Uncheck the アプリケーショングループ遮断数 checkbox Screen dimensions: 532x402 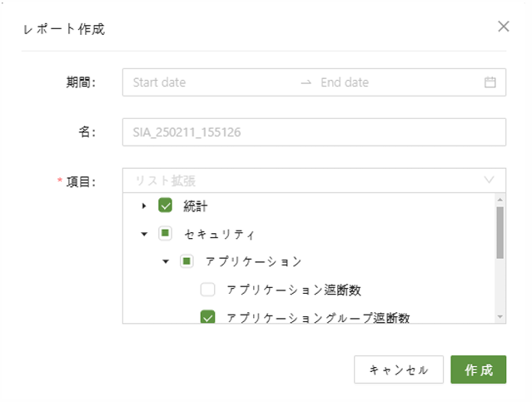pos(208,317)
